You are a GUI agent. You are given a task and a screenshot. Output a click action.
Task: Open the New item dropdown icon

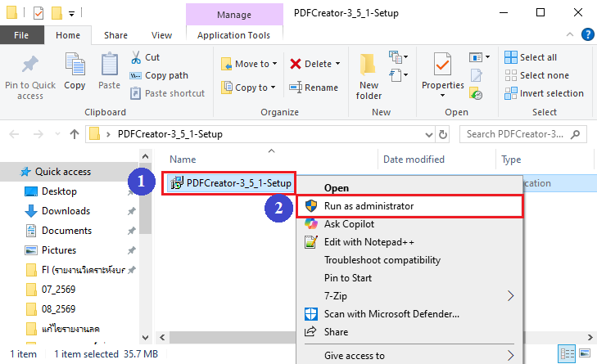(398, 57)
